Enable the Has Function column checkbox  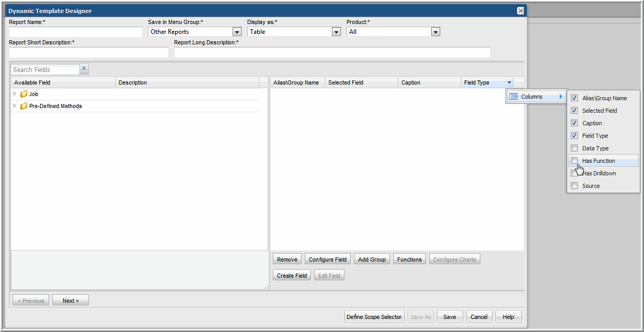click(574, 161)
